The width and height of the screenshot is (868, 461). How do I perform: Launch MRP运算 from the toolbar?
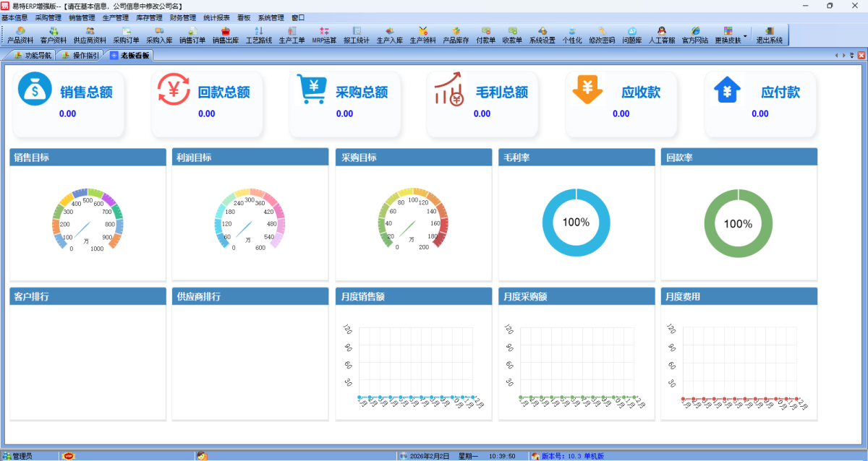[324, 35]
